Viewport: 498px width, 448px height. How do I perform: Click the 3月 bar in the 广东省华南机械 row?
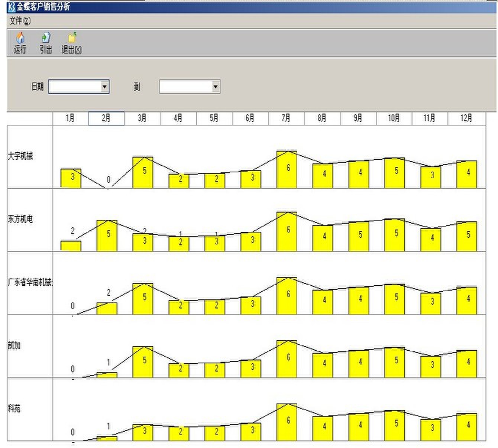(x=143, y=299)
